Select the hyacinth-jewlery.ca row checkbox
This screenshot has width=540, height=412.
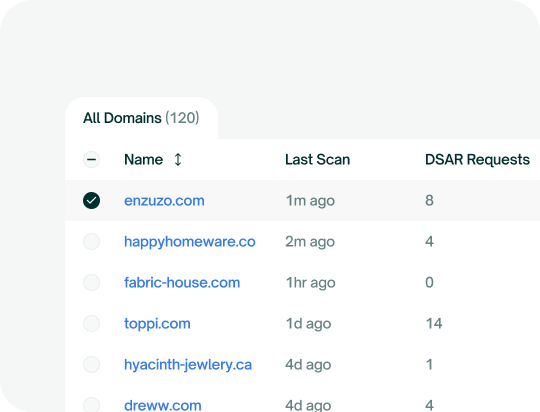(92, 364)
